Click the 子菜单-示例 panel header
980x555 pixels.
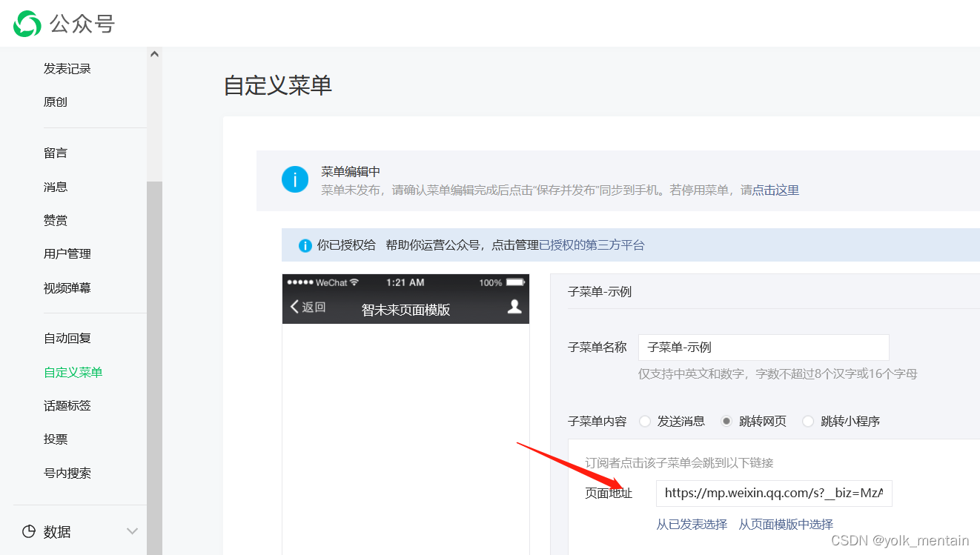tap(600, 291)
